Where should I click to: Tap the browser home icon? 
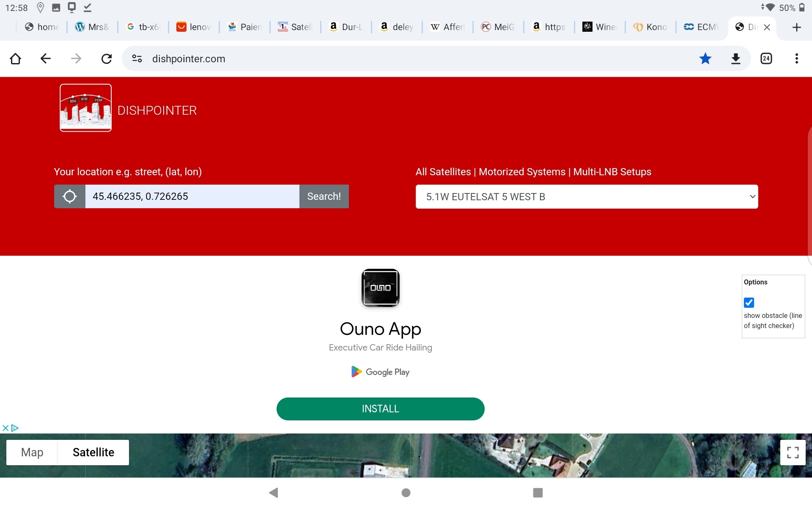click(16, 58)
